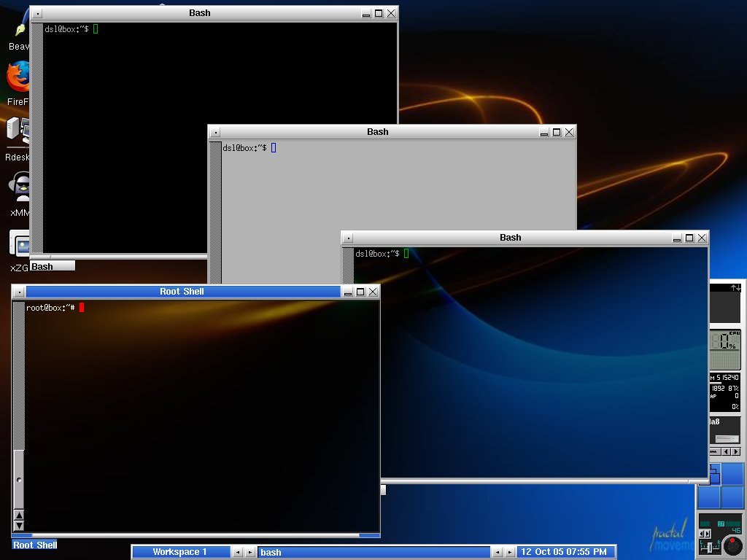This screenshot has width=747, height=560.
Task: Click the Root Shell scrollbar up arrow
Action: pos(19,515)
